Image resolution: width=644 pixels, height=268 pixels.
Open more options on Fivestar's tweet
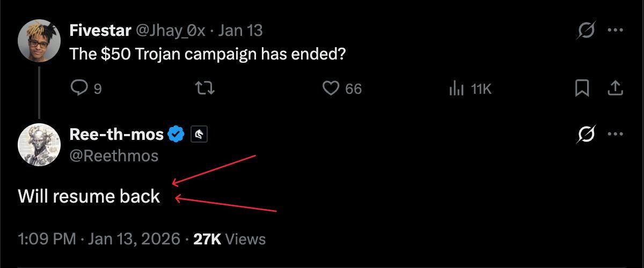pos(615,31)
